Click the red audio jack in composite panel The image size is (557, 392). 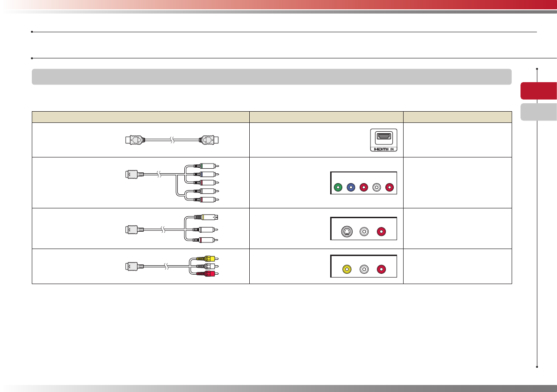point(382,269)
